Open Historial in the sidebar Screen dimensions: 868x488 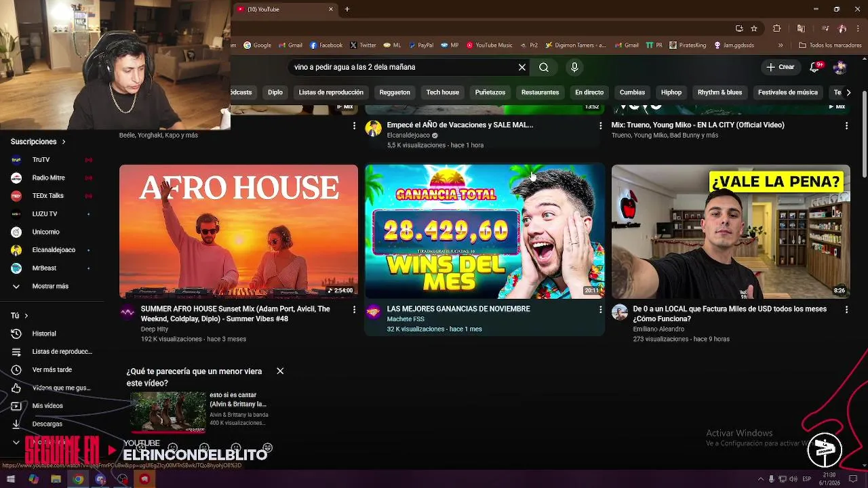click(52, 333)
